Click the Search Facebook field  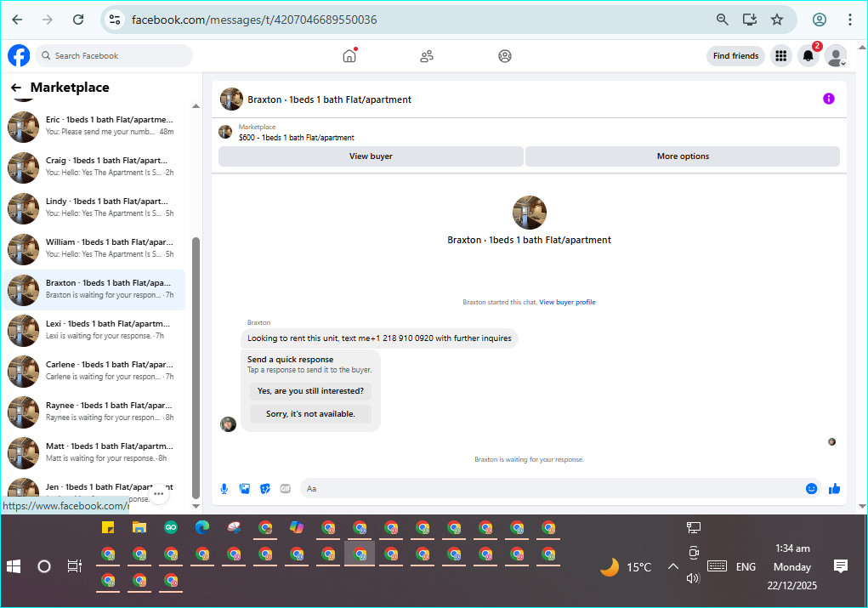coord(115,56)
